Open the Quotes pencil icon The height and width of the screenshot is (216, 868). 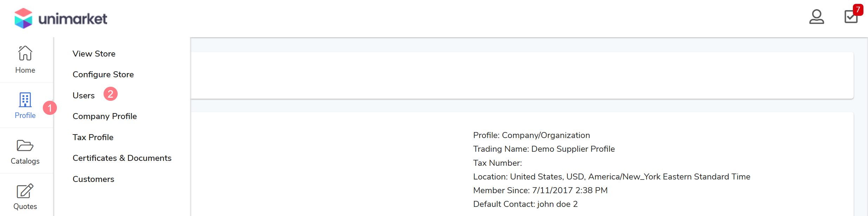click(x=25, y=191)
